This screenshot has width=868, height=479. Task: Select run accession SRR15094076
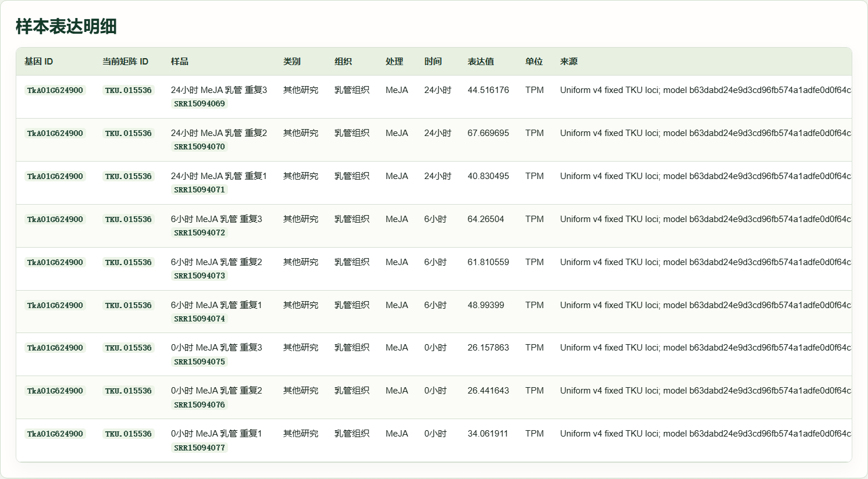click(200, 405)
